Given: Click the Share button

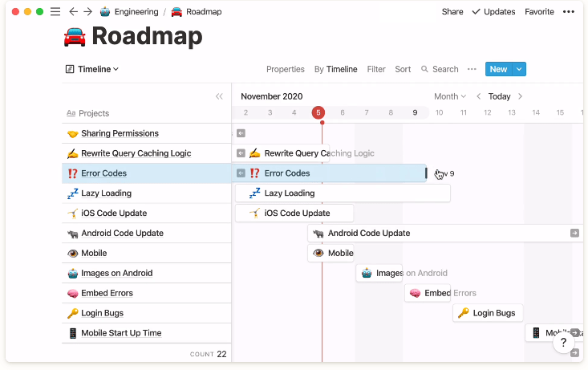Looking at the screenshot, I should click(x=452, y=12).
